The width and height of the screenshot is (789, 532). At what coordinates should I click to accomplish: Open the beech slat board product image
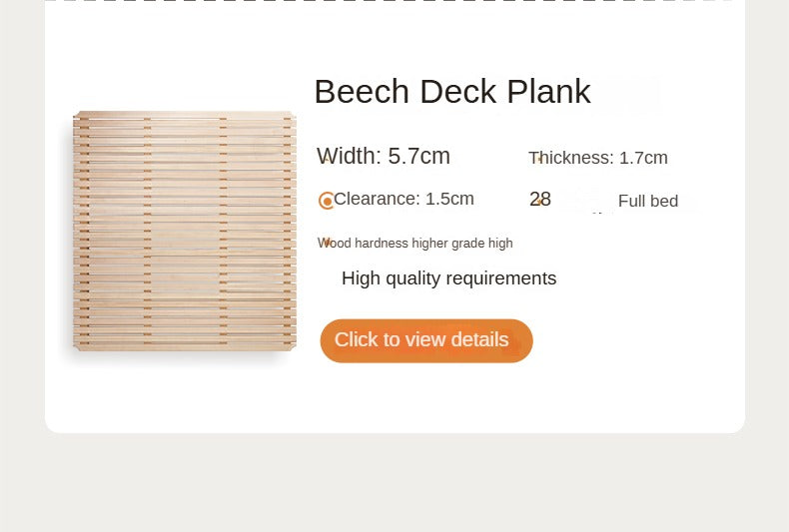click(185, 231)
